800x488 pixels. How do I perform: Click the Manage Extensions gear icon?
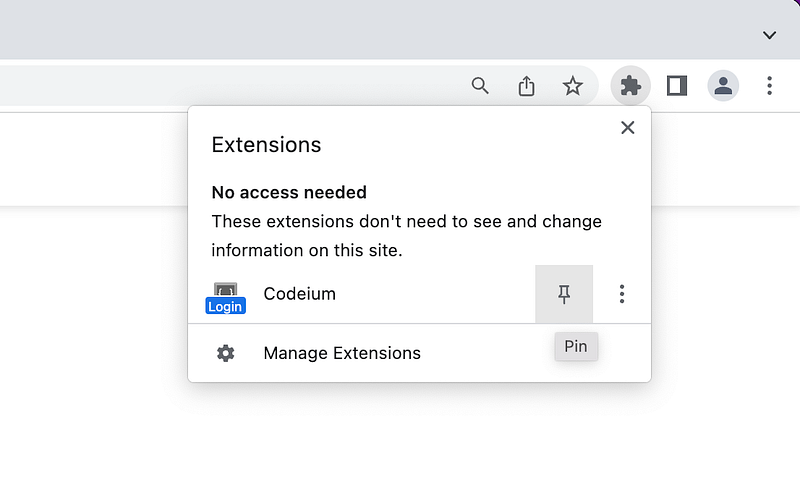[226, 353]
